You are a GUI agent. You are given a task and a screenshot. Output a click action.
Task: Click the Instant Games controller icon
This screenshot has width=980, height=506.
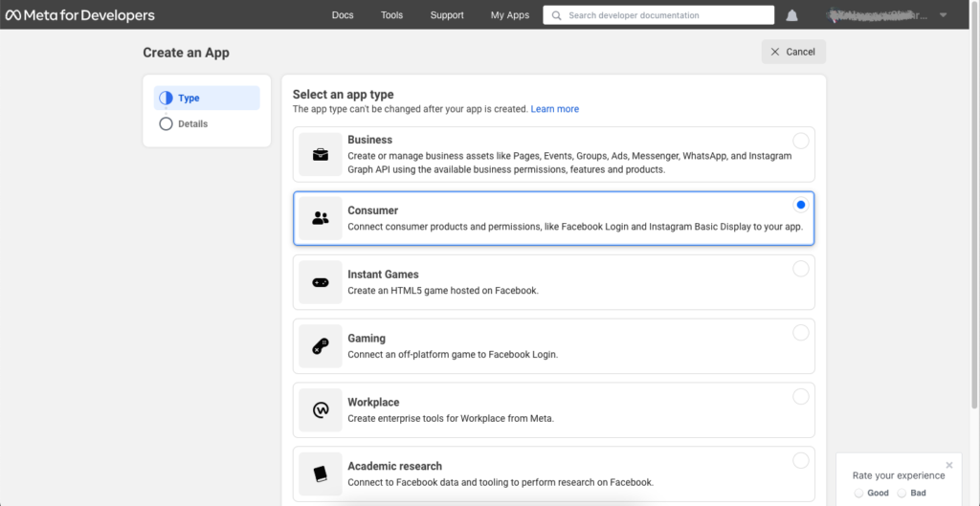coord(321,282)
